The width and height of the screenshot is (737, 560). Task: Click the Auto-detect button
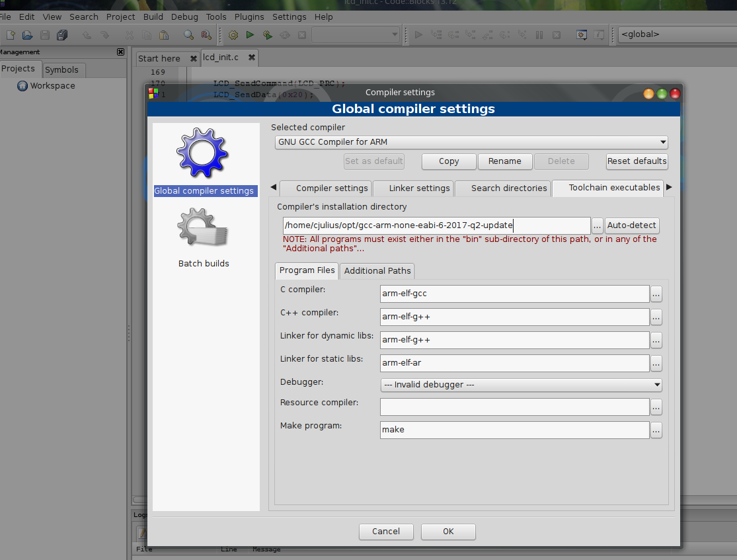(631, 225)
